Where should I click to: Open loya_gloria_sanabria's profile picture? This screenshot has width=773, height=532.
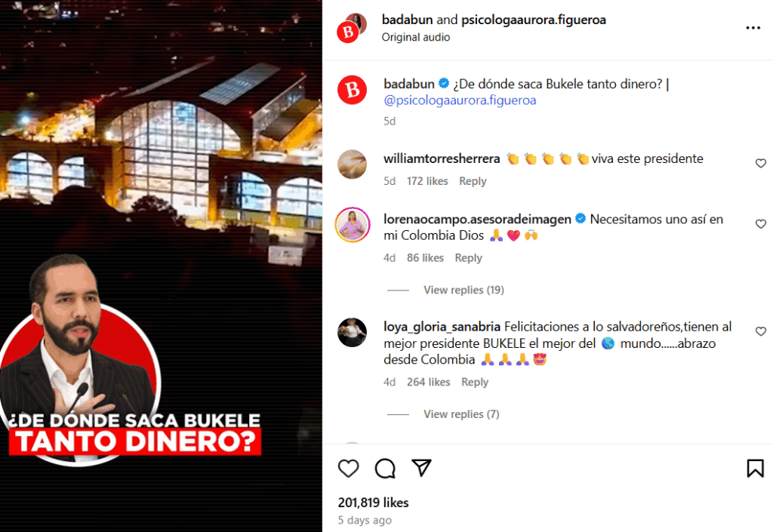coord(352,333)
